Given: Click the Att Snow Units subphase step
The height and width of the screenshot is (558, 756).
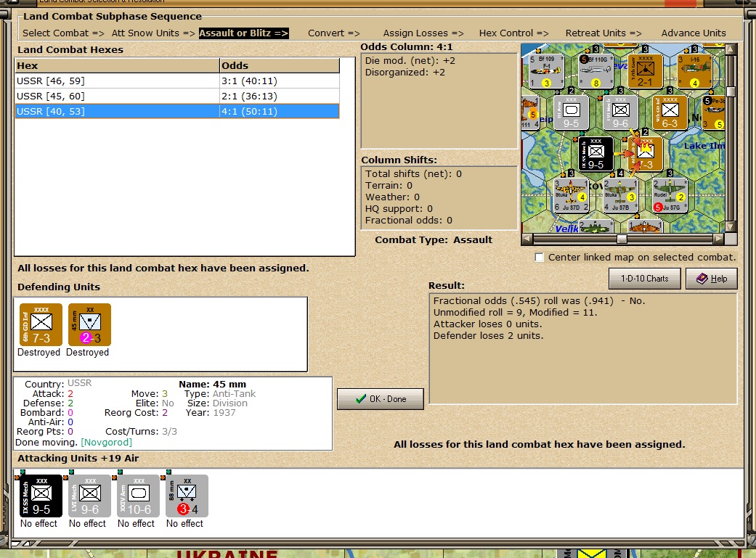Looking at the screenshot, I should pyautogui.click(x=153, y=33).
